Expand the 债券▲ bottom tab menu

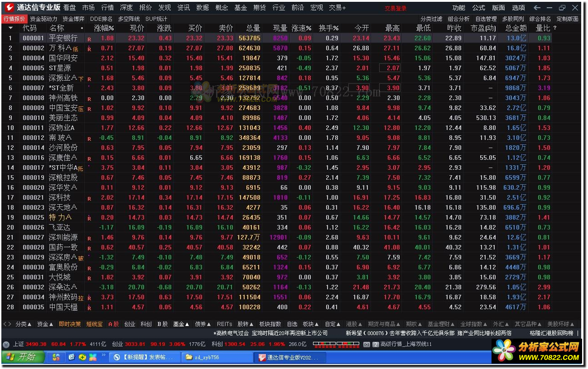click(203, 324)
